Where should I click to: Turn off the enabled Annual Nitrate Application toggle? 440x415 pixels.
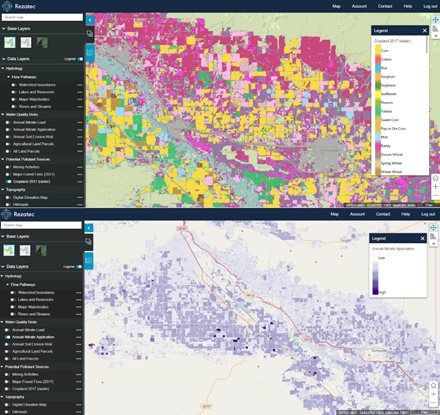[x=7, y=337]
